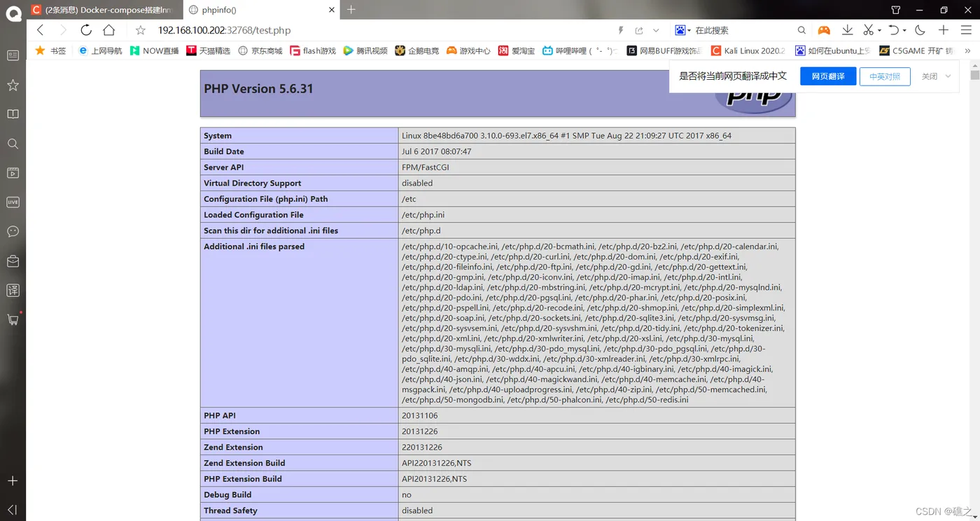Expand the chevron next to 关闭
Viewport: 980px width, 521px height.
point(948,76)
